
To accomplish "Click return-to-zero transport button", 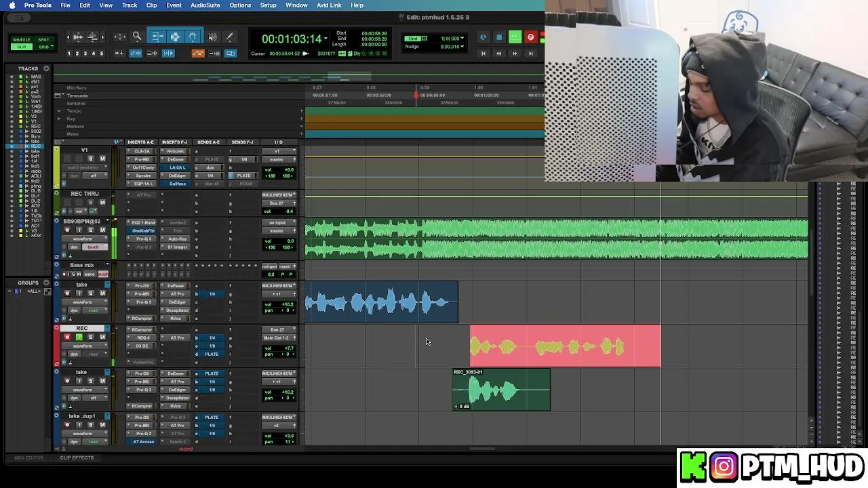I will tap(484, 53).
